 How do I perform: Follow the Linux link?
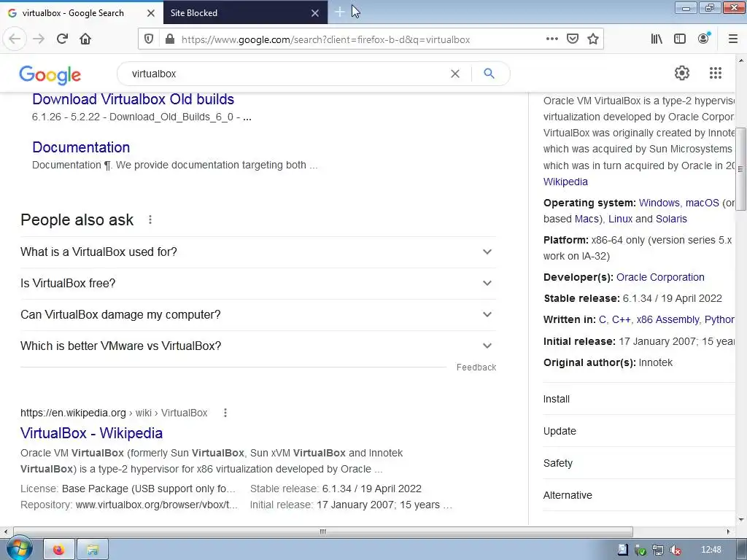point(620,219)
